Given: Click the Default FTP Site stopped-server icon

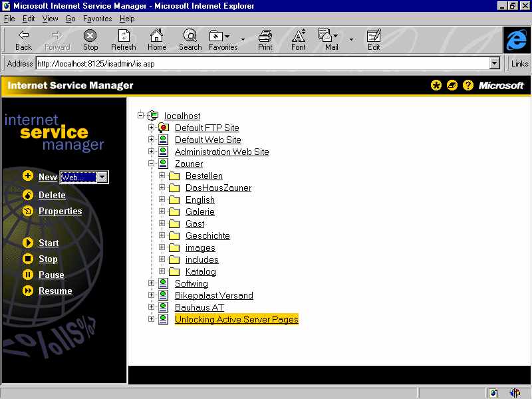Looking at the screenshot, I should [x=164, y=128].
